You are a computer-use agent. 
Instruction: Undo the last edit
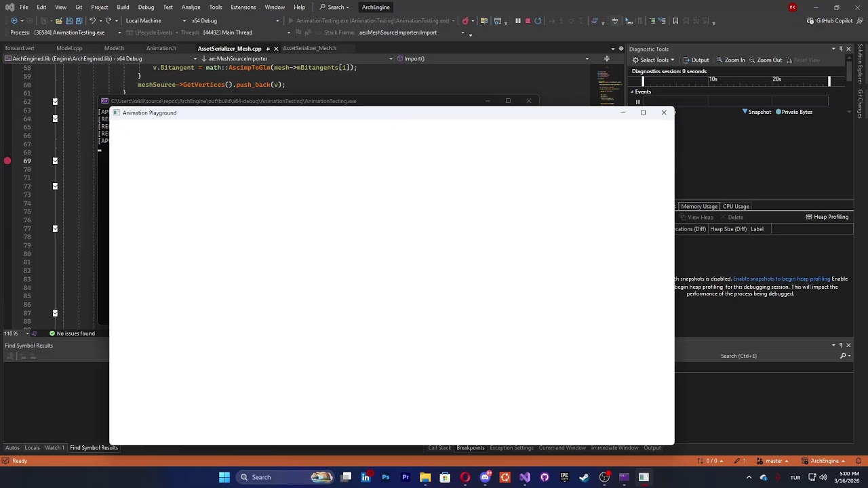pyautogui.click(x=92, y=20)
